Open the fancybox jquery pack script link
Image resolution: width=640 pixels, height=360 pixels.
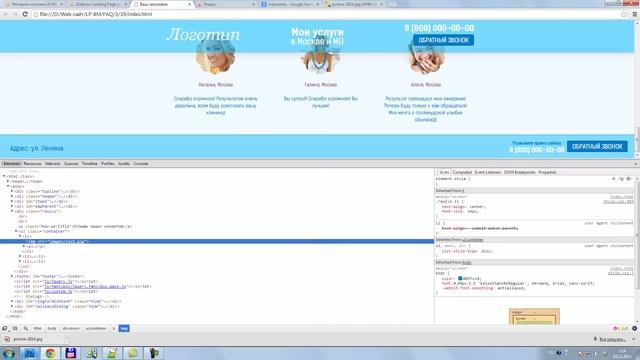85,287
